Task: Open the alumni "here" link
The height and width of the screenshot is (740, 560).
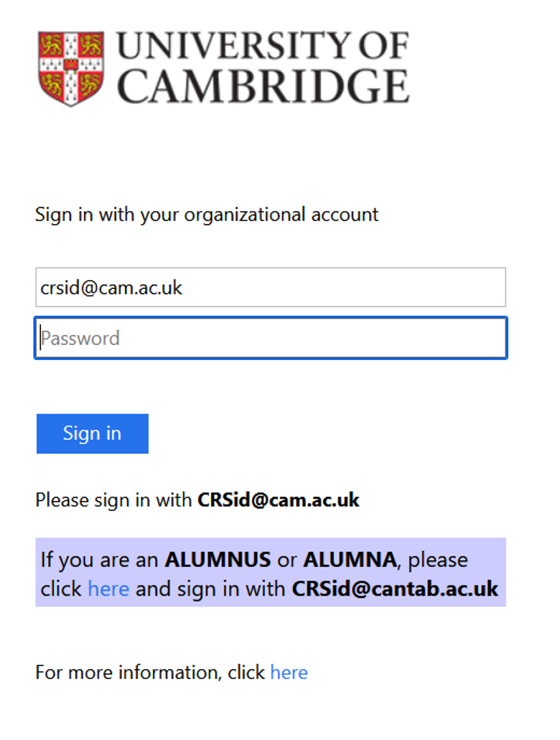Action: 108,589
